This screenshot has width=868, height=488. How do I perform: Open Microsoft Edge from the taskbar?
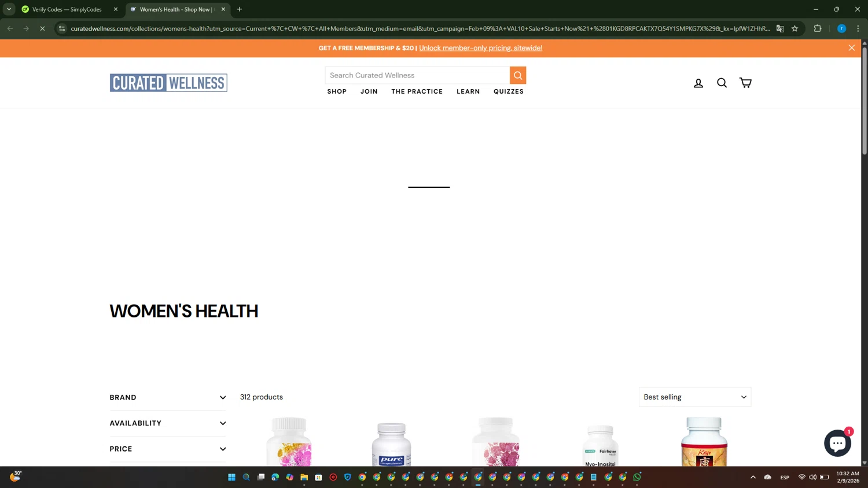click(x=275, y=477)
